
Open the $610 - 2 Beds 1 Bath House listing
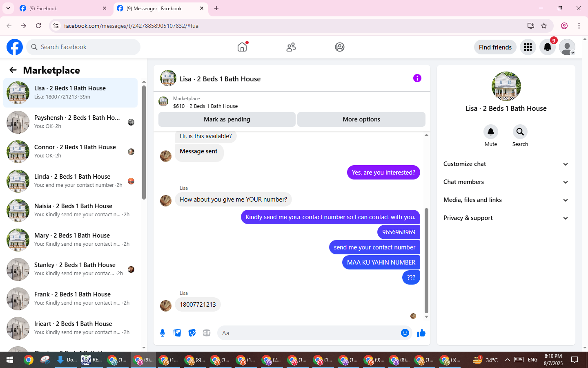[205, 106]
